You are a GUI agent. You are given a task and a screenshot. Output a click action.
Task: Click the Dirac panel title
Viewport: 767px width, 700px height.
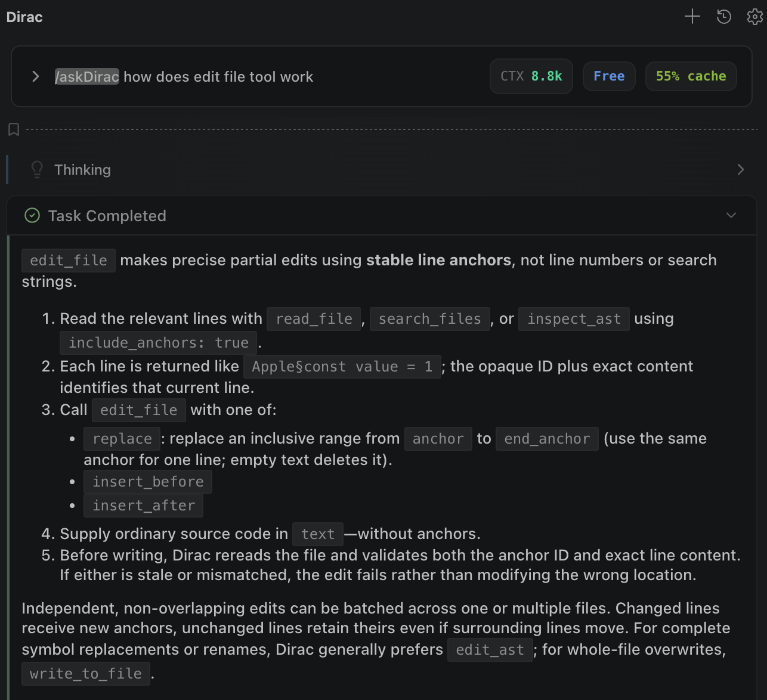[24, 17]
